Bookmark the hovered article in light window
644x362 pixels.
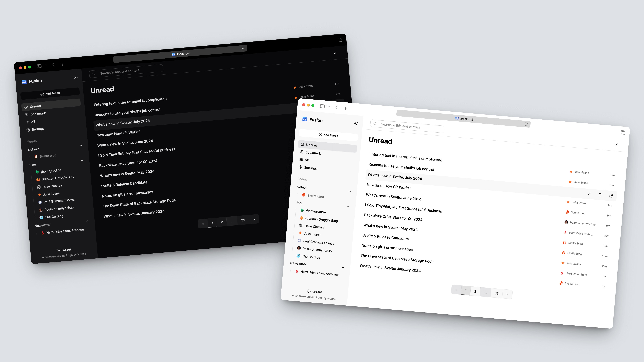pos(600,195)
